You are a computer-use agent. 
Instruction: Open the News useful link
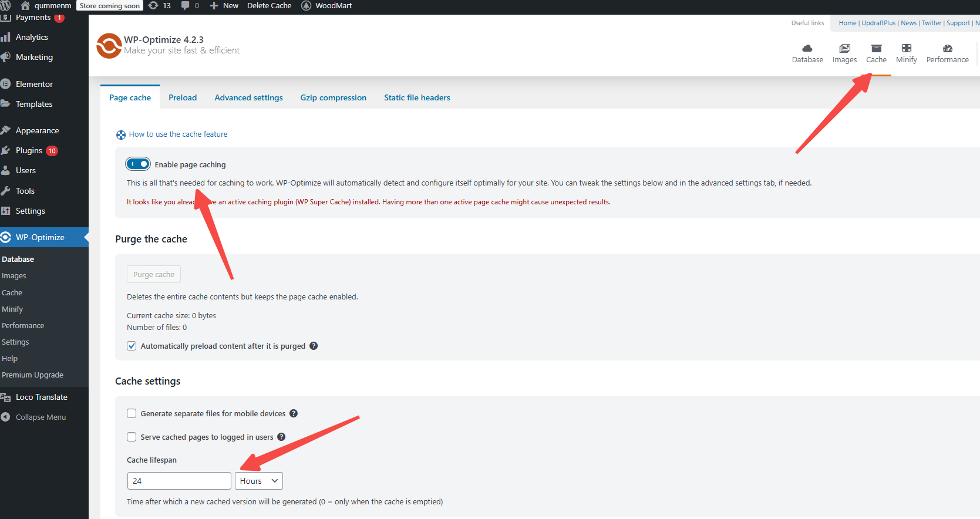pos(908,23)
